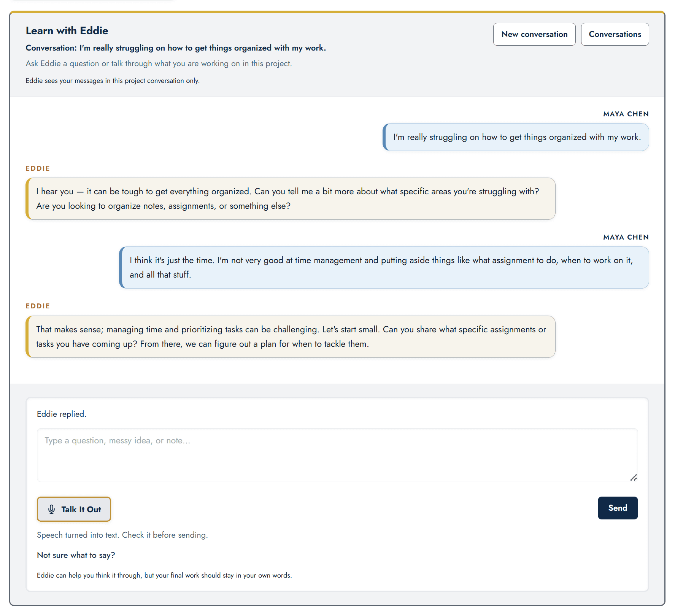This screenshot has height=616, width=675.
Task: Click the New conversation button
Action: [x=534, y=34]
